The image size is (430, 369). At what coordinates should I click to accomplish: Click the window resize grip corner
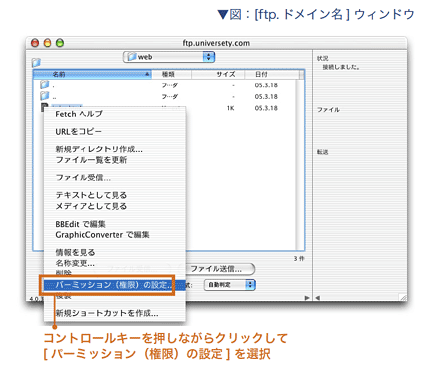[403, 297]
